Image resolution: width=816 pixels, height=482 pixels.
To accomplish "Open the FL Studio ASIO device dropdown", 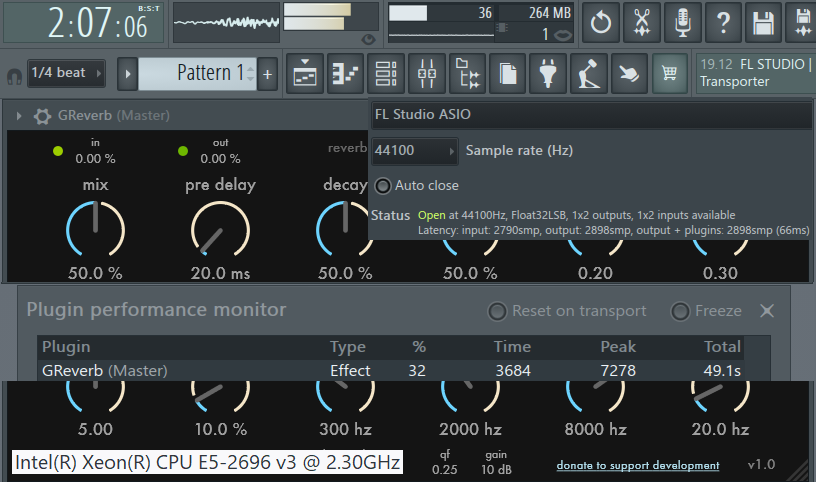I will point(592,115).
